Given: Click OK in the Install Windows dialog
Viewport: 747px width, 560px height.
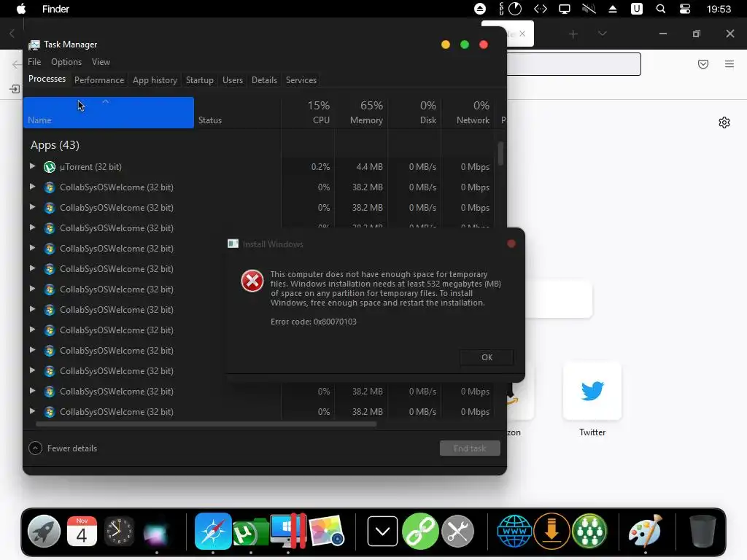Looking at the screenshot, I should [x=487, y=357].
